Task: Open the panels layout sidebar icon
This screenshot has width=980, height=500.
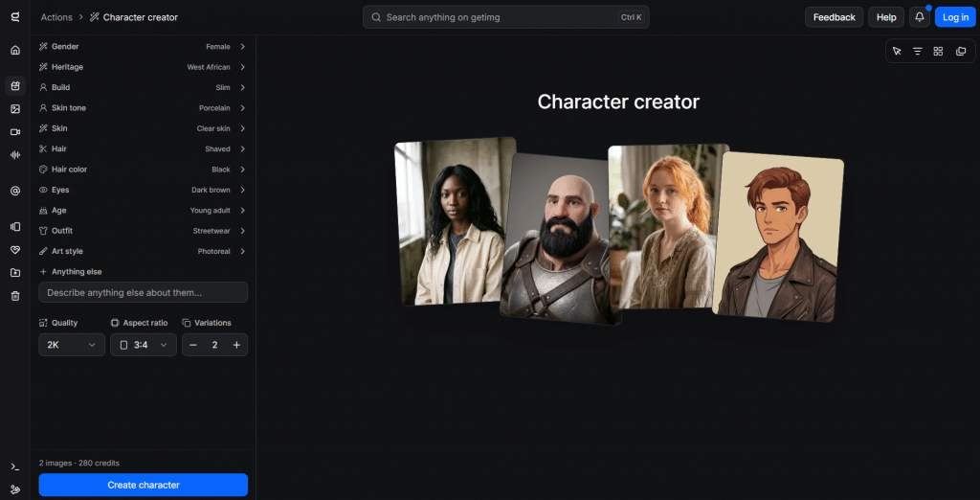Action: pyautogui.click(x=15, y=227)
